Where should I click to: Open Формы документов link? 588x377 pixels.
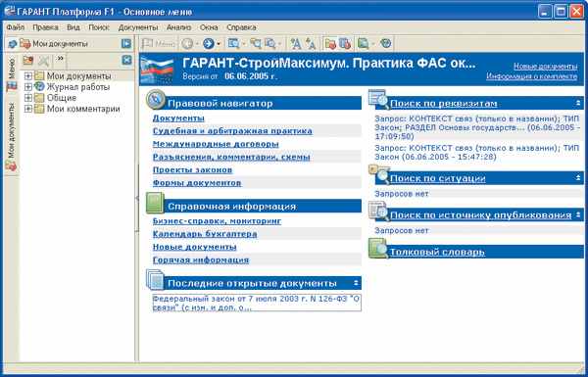point(197,183)
